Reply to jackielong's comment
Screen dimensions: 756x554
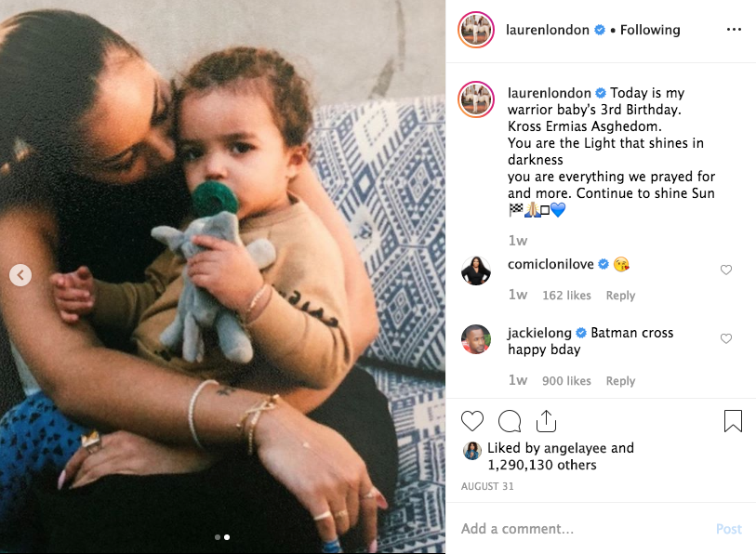coord(620,381)
